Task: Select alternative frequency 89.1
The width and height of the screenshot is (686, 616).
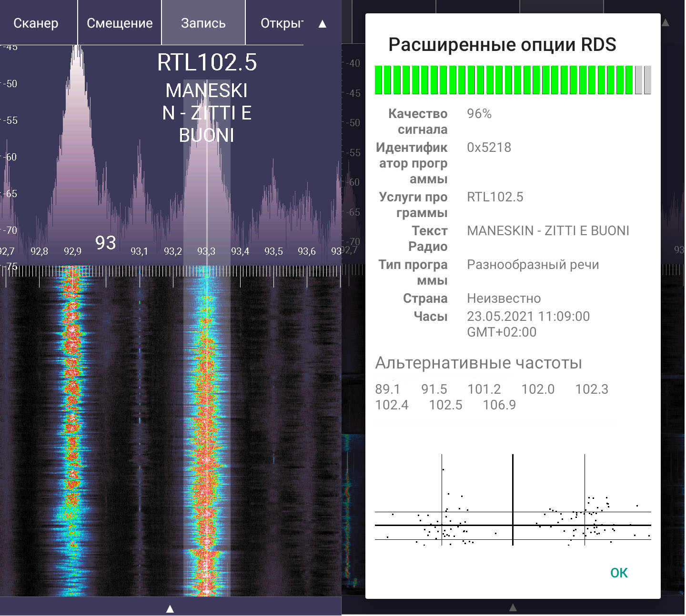Action: pyautogui.click(x=387, y=389)
